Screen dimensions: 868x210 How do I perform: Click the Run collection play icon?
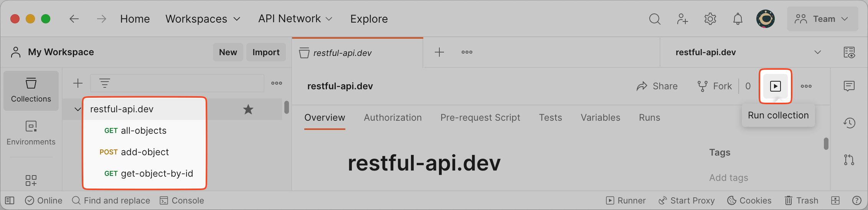tap(775, 86)
